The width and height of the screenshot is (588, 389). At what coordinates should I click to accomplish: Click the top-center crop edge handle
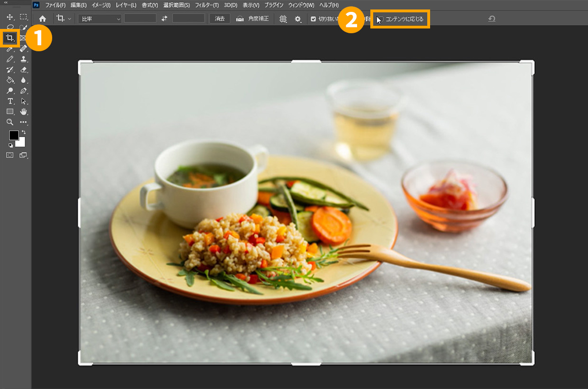[x=306, y=62]
